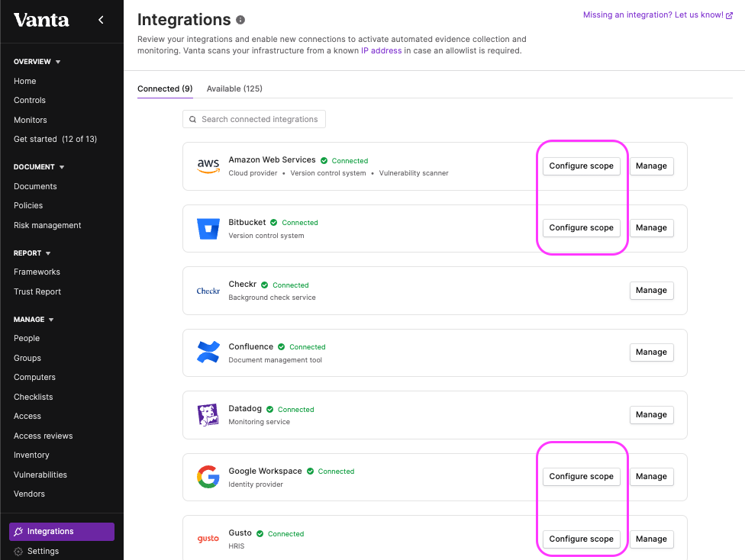Click Manage for Checkr integration
This screenshot has height=560, width=745.
point(651,290)
